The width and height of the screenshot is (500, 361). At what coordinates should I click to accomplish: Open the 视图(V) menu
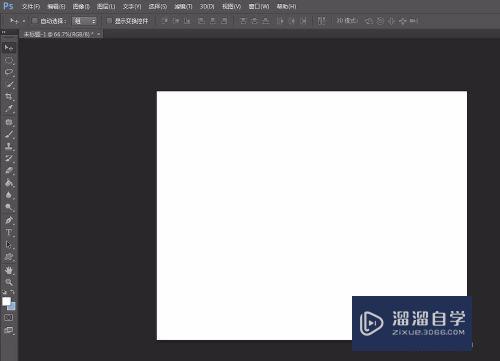tap(231, 6)
